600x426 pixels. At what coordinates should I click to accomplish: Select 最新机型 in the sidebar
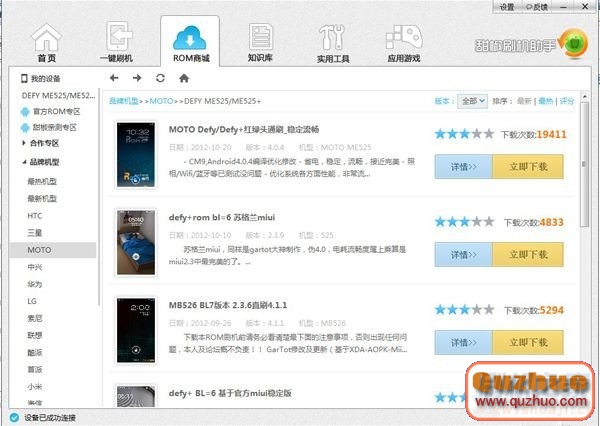[42, 198]
